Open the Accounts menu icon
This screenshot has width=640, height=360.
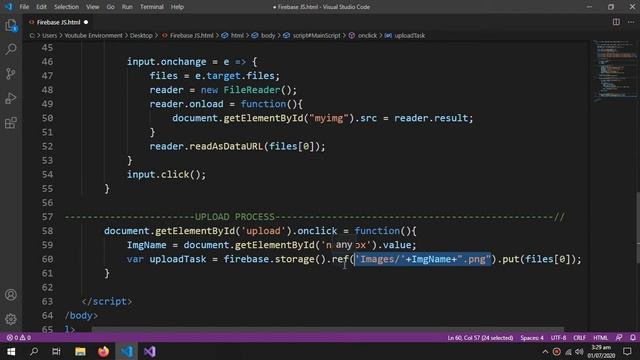pos(11,295)
